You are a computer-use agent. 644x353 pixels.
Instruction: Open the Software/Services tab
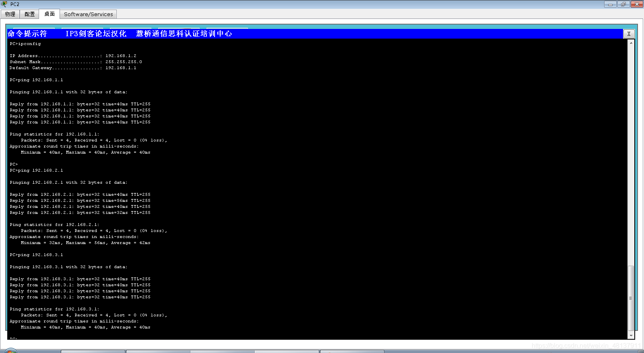point(89,14)
